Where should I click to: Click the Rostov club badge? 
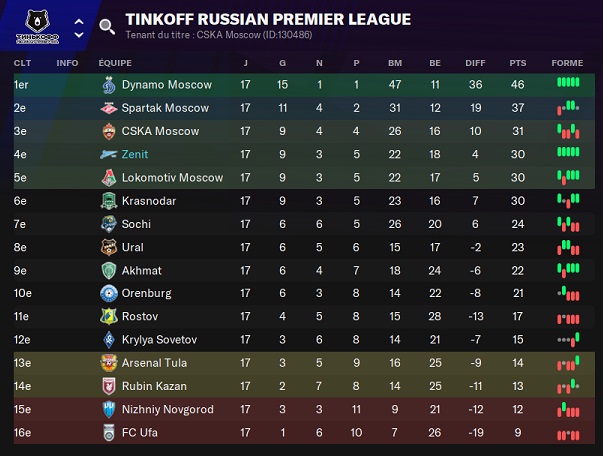click(x=109, y=317)
